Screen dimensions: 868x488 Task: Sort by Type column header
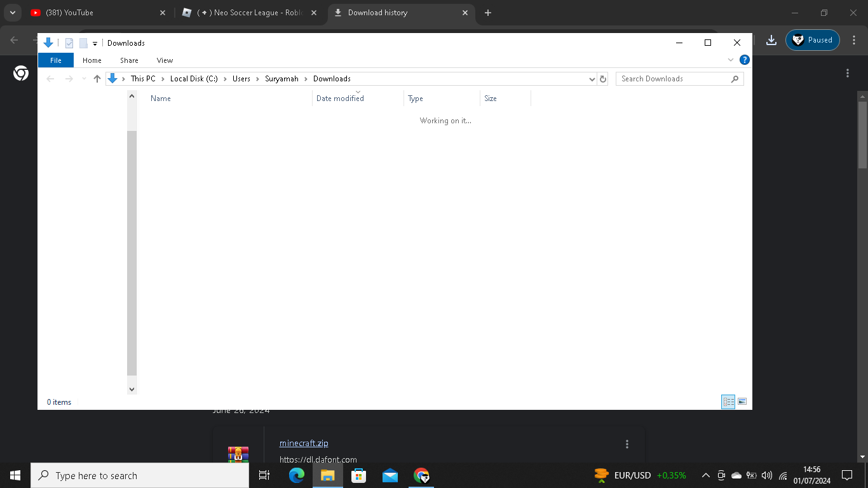(x=416, y=98)
